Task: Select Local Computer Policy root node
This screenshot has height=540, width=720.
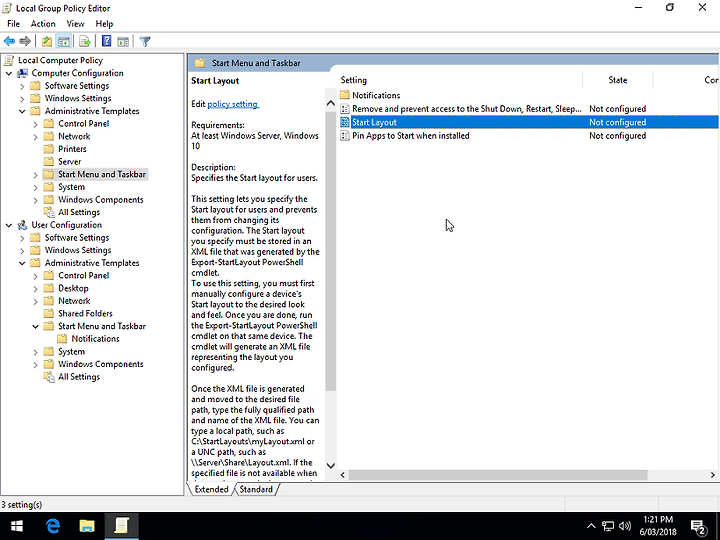Action: (60, 60)
